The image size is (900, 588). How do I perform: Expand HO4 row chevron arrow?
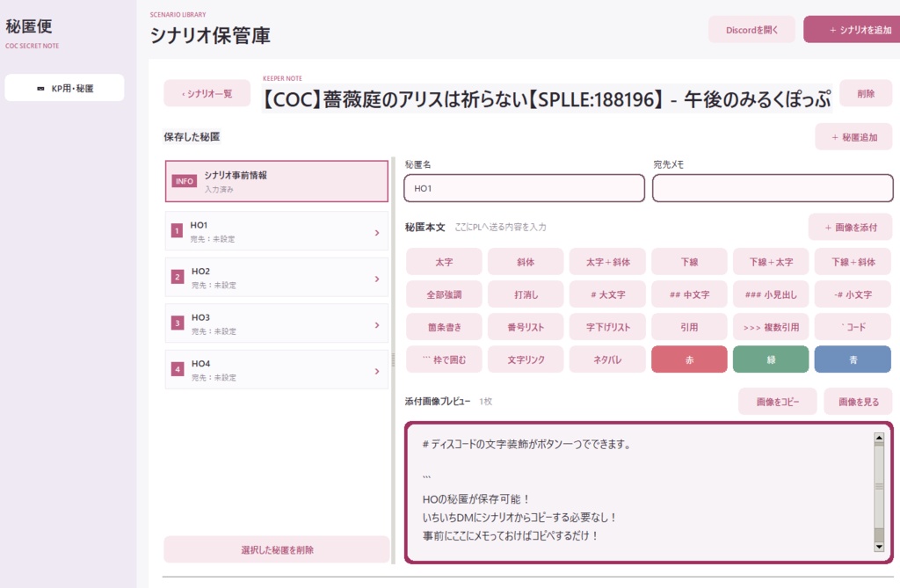pos(377,371)
